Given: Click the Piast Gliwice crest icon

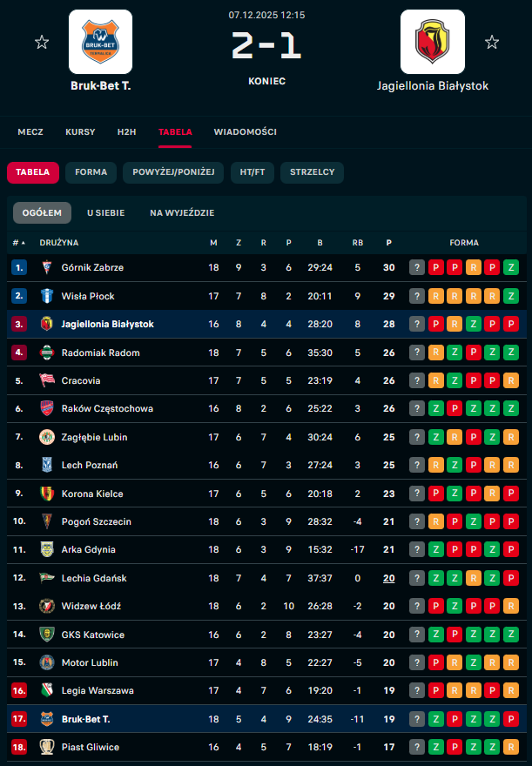Looking at the screenshot, I should [x=47, y=747].
